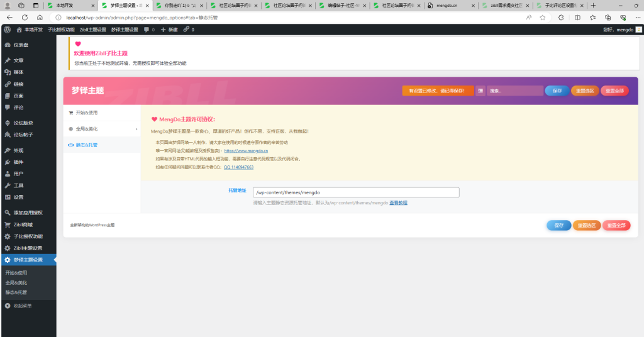Image resolution: width=644 pixels, height=337 pixels.
Task: Open 媒体 media library in sidebar
Action: pyautogui.click(x=18, y=72)
